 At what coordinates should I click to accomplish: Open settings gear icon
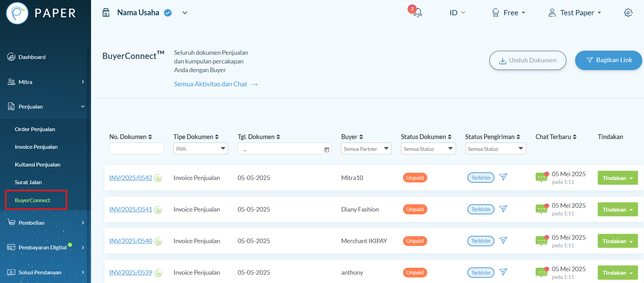click(x=628, y=13)
